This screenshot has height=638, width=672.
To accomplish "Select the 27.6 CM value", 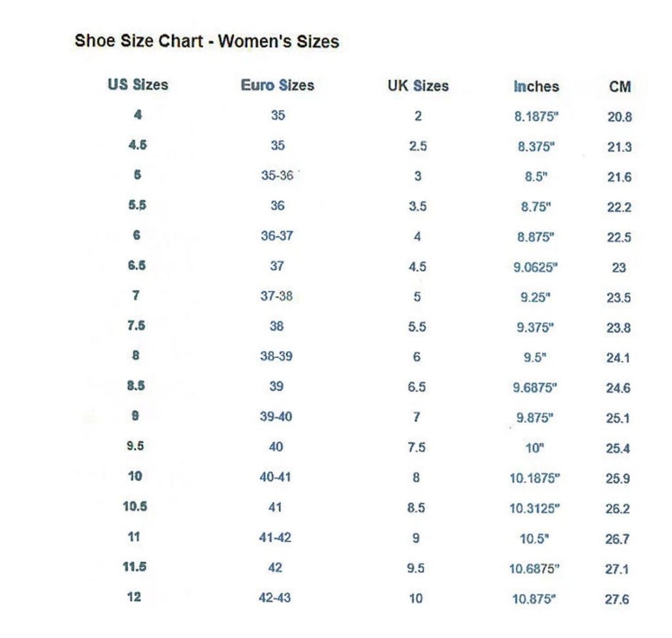I will click(617, 599).
